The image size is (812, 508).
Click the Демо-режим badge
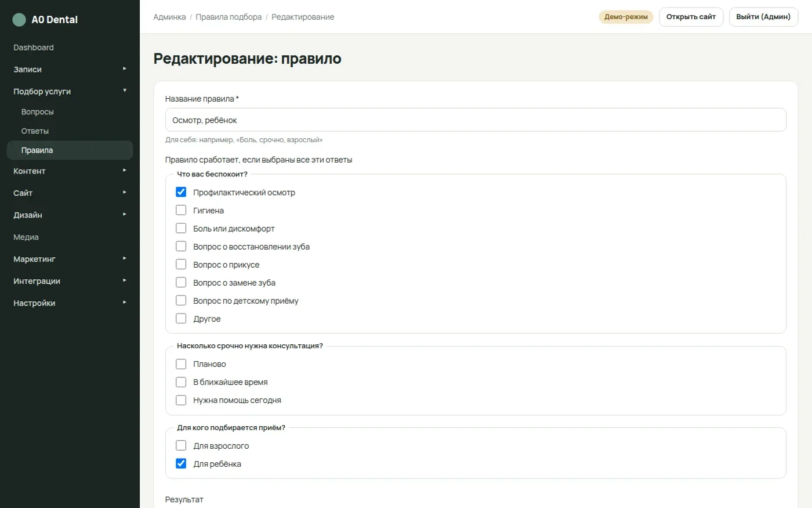click(x=626, y=17)
